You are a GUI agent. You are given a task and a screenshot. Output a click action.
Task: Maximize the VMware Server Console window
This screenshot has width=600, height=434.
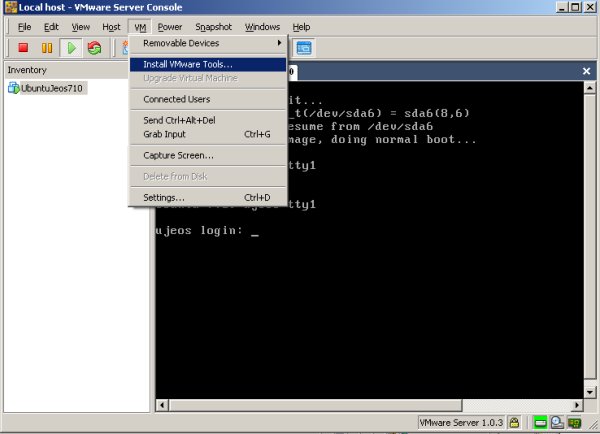coord(575,7)
